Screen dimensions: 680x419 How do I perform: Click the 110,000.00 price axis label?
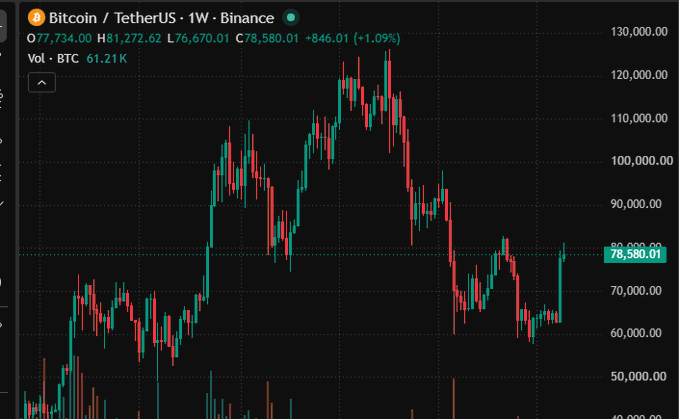pos(639,118)
